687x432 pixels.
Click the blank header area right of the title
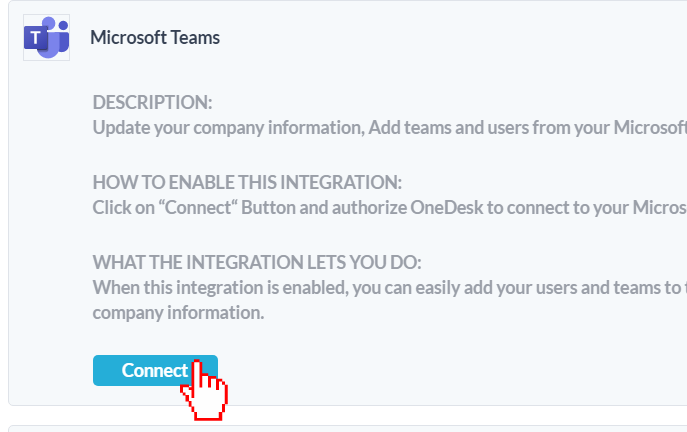coord(450,38)
